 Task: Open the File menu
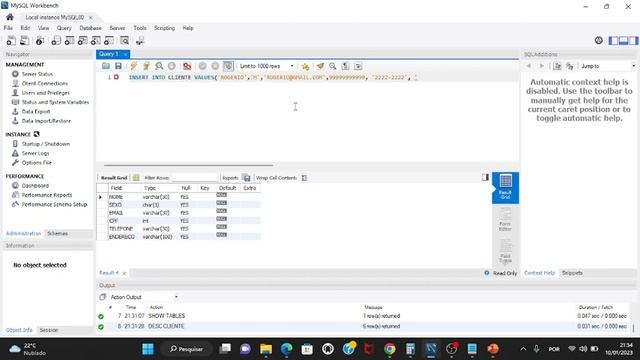click(8, 28)
